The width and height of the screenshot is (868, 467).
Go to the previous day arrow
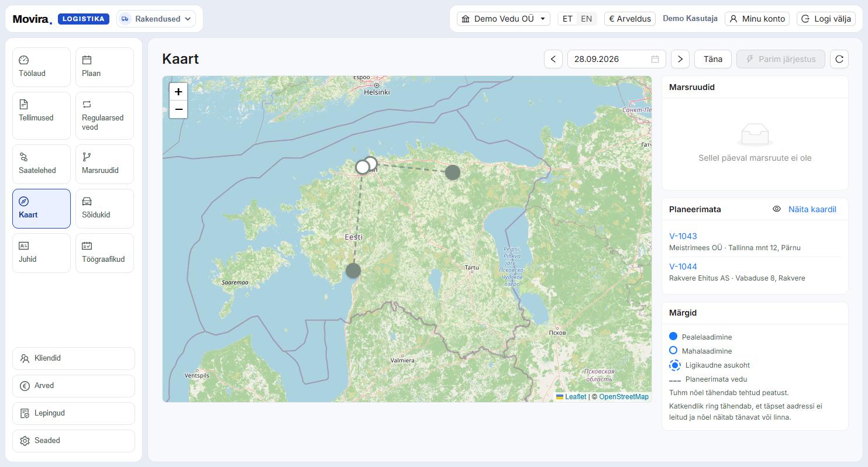pyautogui.click(x=553, y=59)
